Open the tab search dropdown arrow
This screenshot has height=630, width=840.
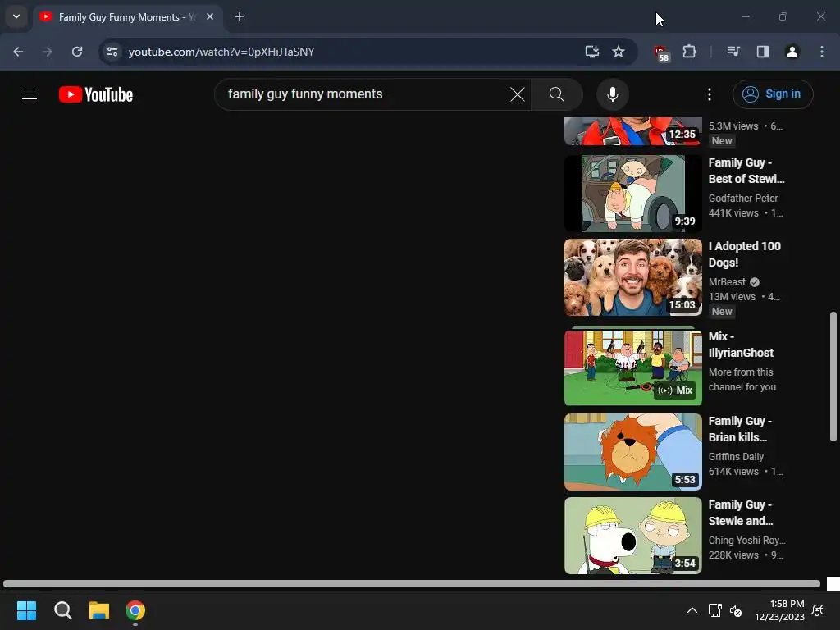tap(16, 16)
